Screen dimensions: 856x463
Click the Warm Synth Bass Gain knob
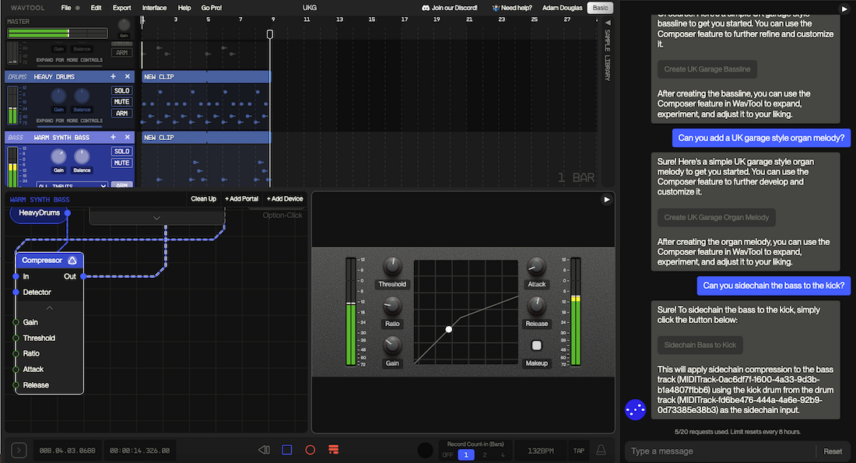(x=58, y=157)
